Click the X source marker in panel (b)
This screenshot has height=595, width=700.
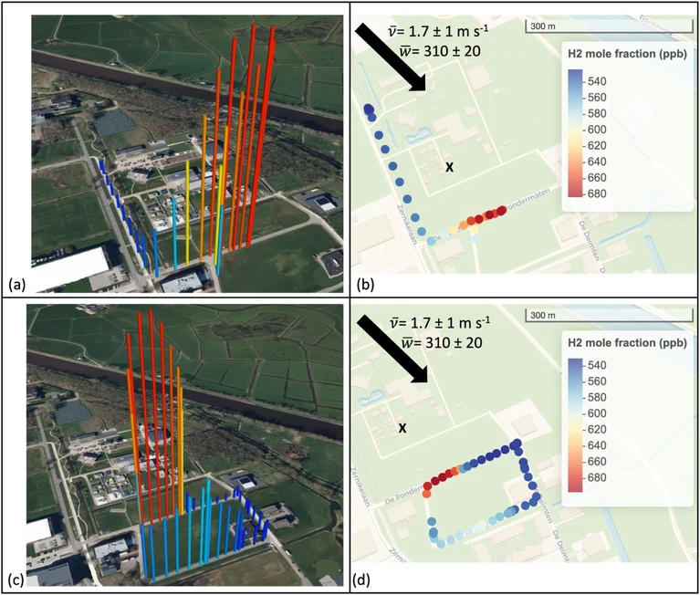coord(450,167)
